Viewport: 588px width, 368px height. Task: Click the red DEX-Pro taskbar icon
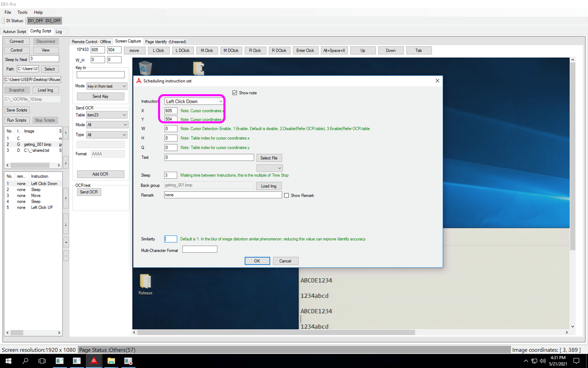pyautogui.click(x=94, y=361)
